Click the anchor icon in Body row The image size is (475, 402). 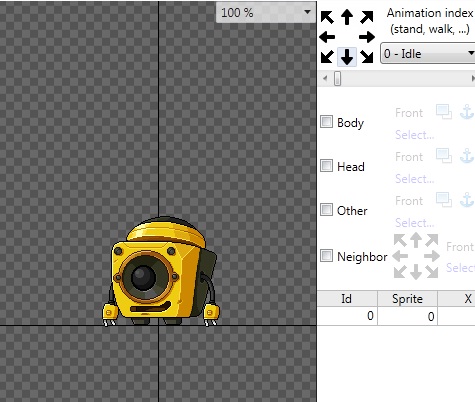click(467, 112)
